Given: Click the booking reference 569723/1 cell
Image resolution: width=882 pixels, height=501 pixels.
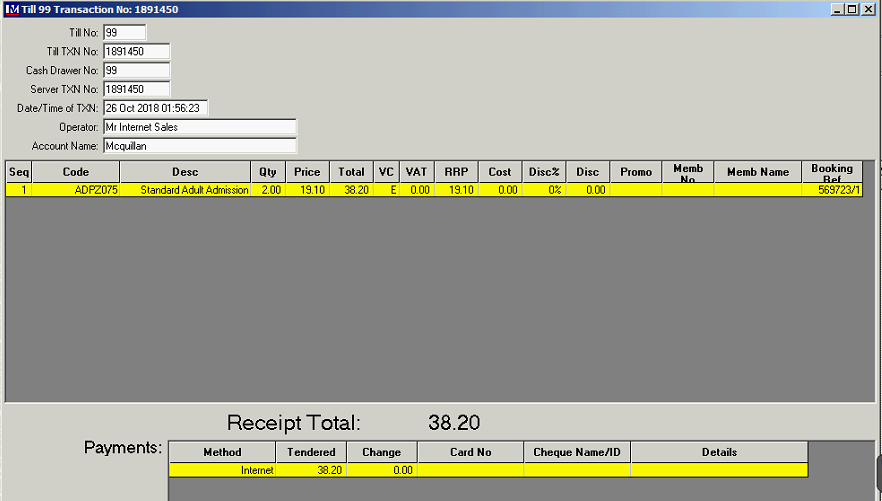Looking at the screenshot, I should [x=832, y=190].
